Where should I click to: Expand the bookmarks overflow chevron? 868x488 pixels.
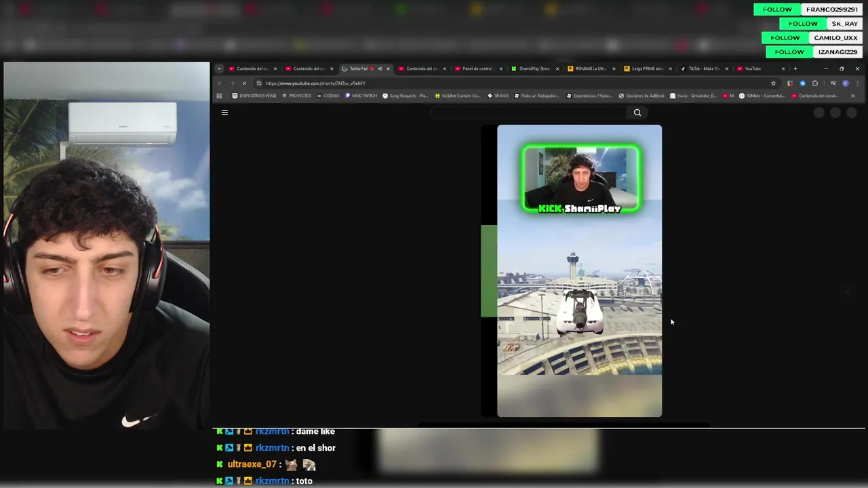pos(852,96)
